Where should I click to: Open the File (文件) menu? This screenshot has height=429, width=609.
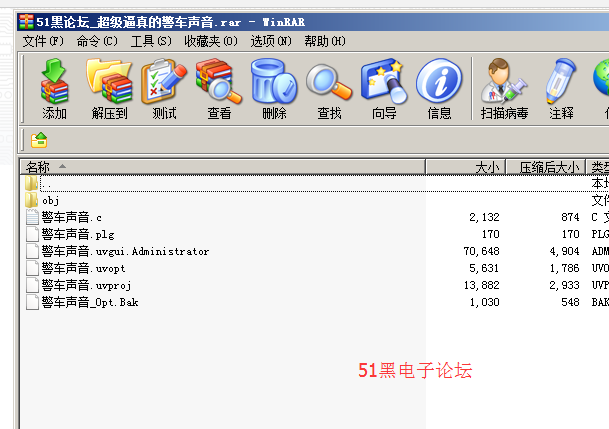click(43, 41)
